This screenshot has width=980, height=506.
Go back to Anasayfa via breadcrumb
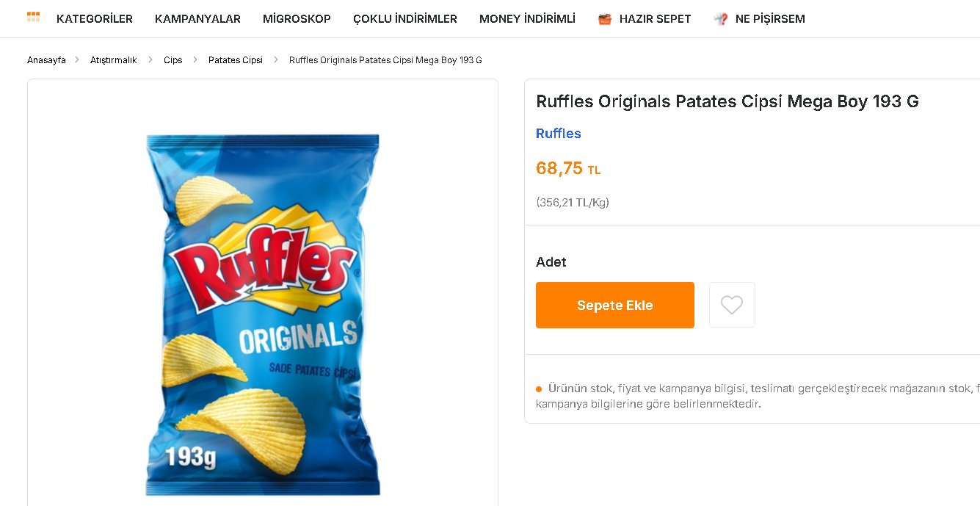pyautogui.click(x=46, y=60)
